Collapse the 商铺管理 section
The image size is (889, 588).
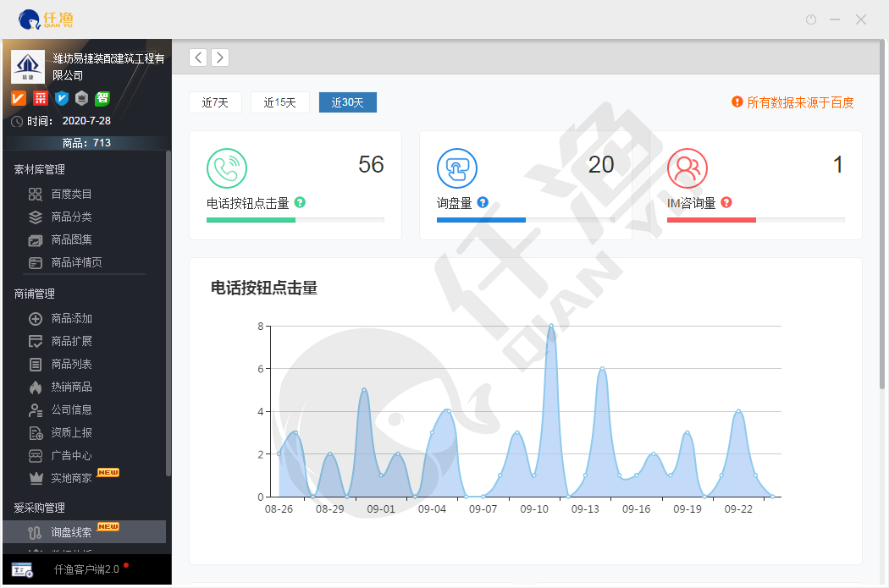[x=34, y=294]
